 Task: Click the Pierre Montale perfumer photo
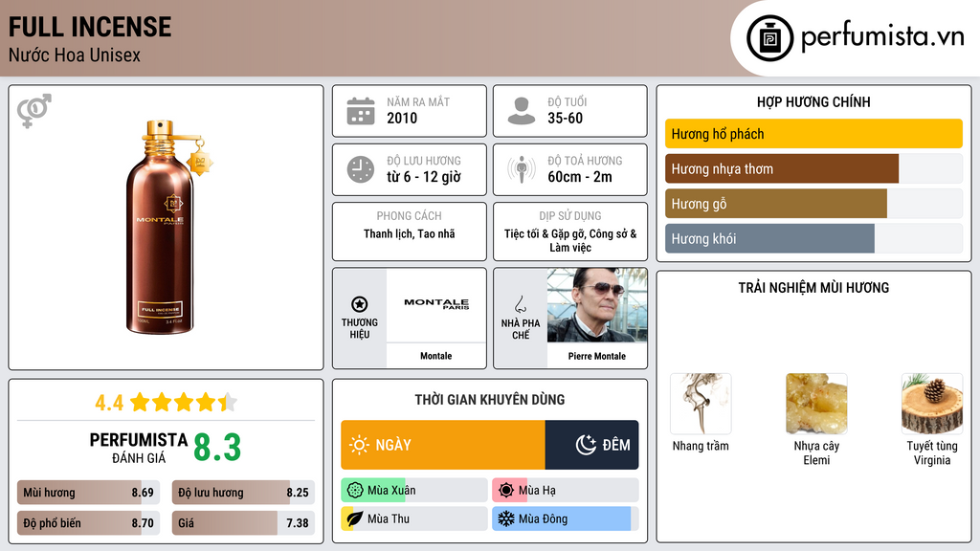tap(597, 304)
